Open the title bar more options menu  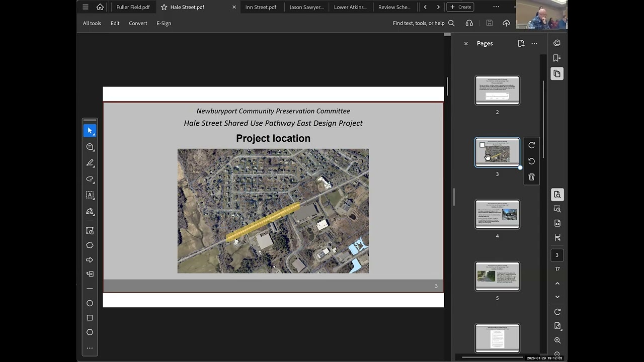pyautogui.click(x=496, y=7)
